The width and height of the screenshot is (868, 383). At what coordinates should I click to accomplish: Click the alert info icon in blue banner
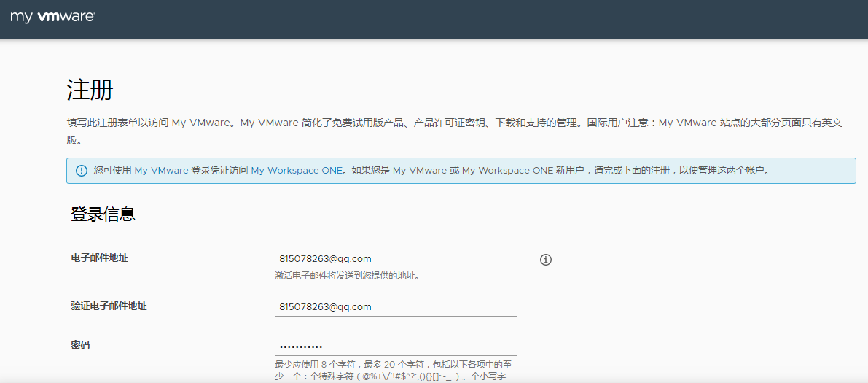(x=82, y=171)
